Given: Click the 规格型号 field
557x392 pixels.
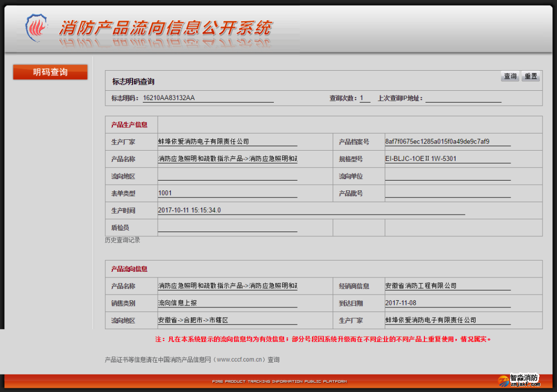Looking at the screenshot, I should [447, 159].
